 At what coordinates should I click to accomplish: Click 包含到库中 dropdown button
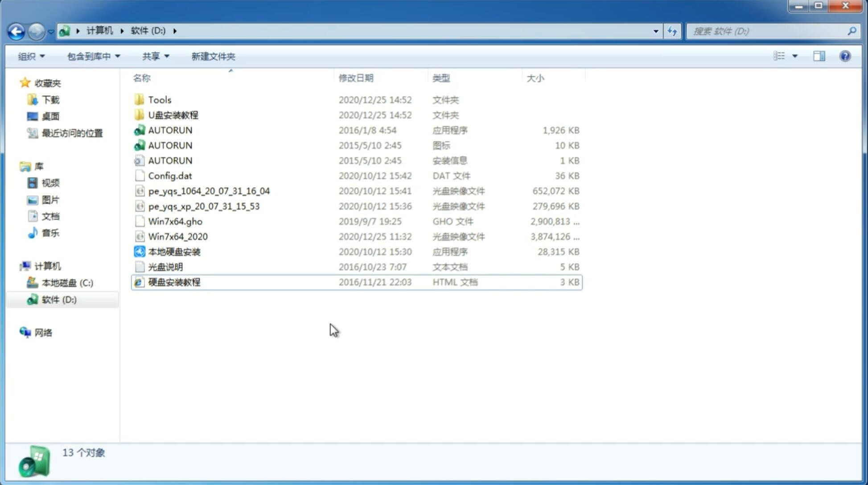point(93,56)
